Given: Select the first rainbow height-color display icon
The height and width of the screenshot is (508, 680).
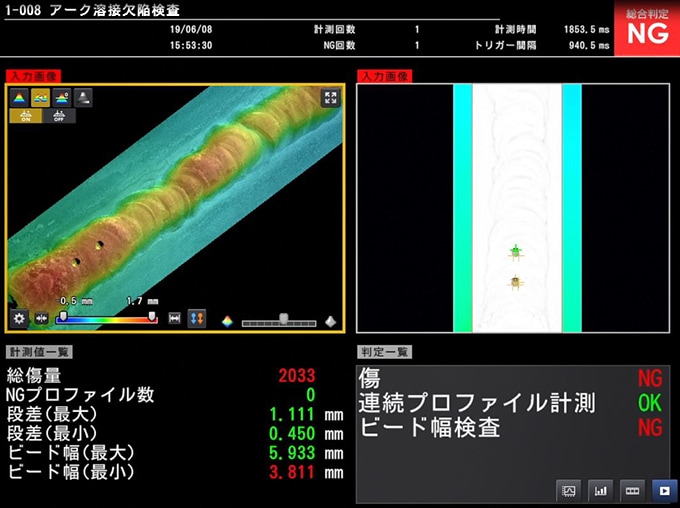Looking at the screenshot, I should (20, 97).
